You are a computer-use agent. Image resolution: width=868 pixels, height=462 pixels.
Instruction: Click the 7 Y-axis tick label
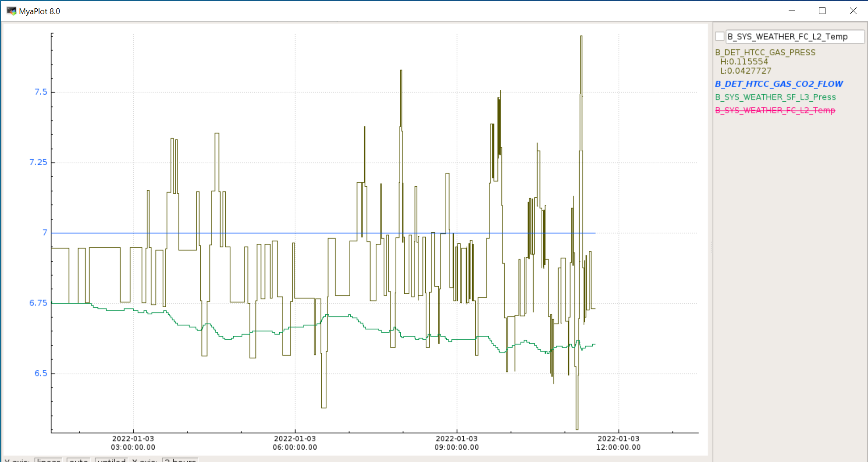coord(45,233)
